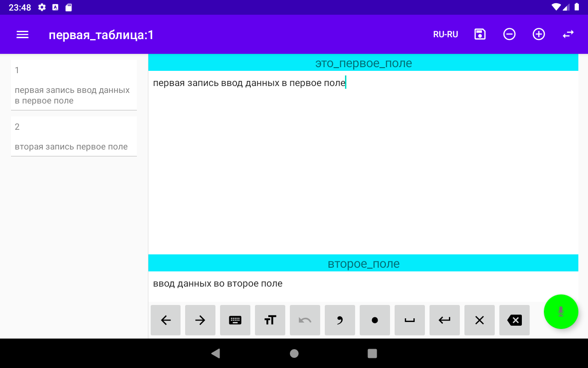Select record 2 'вторая запись первое поле'
588x368 pixels.
point(74,137)
